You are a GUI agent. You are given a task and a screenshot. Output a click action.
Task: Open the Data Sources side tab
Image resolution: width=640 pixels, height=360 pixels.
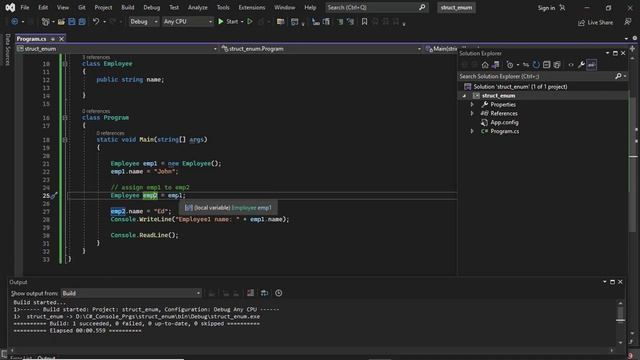pyautogui.click(x=7, y=49)
